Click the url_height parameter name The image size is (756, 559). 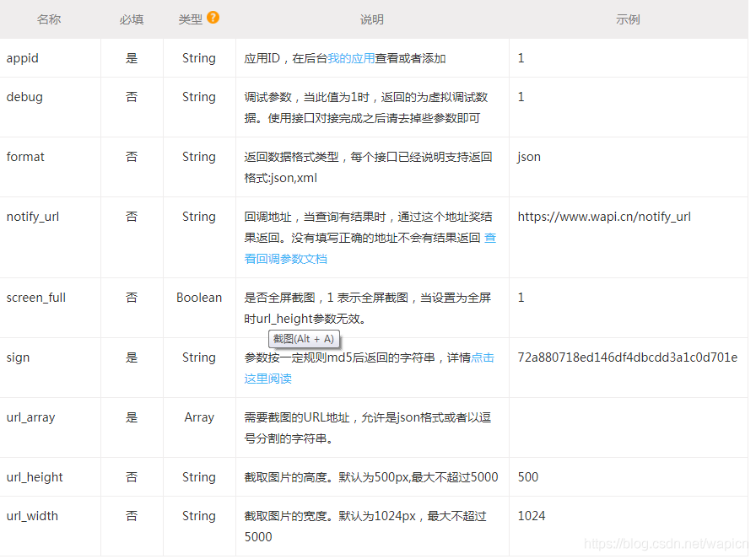coord(35,477)
